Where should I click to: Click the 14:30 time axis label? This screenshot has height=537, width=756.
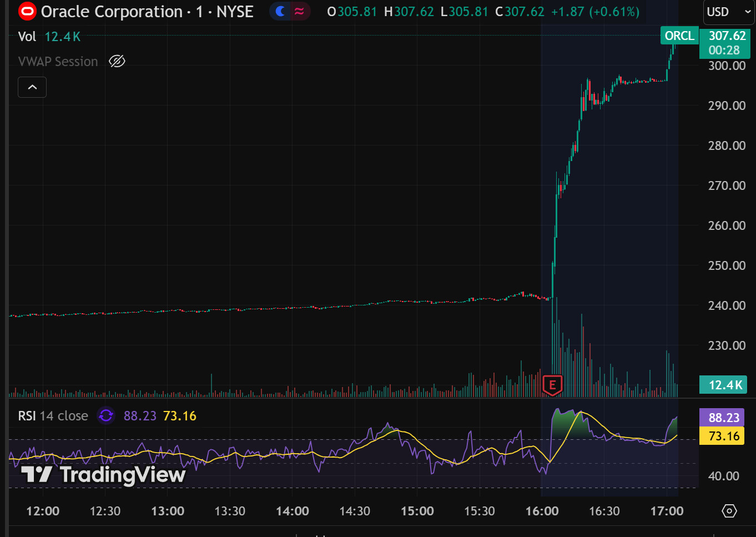coord(355,511)
